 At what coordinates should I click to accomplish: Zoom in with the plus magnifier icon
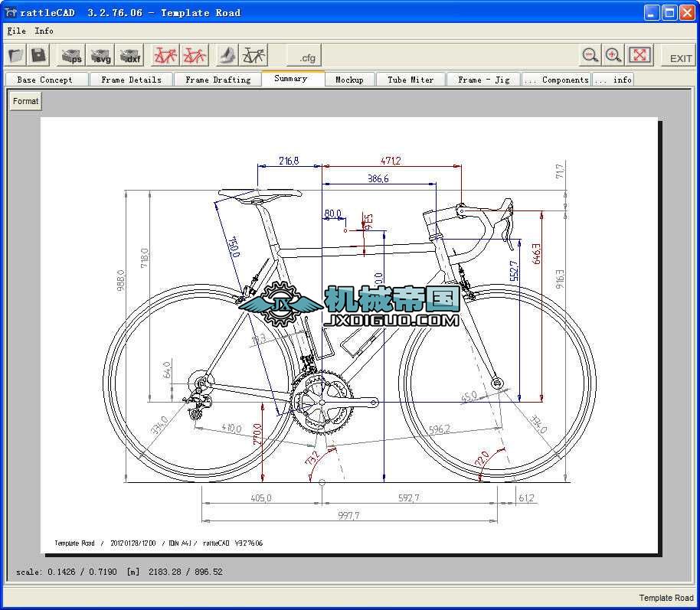[x=613, y=55]
